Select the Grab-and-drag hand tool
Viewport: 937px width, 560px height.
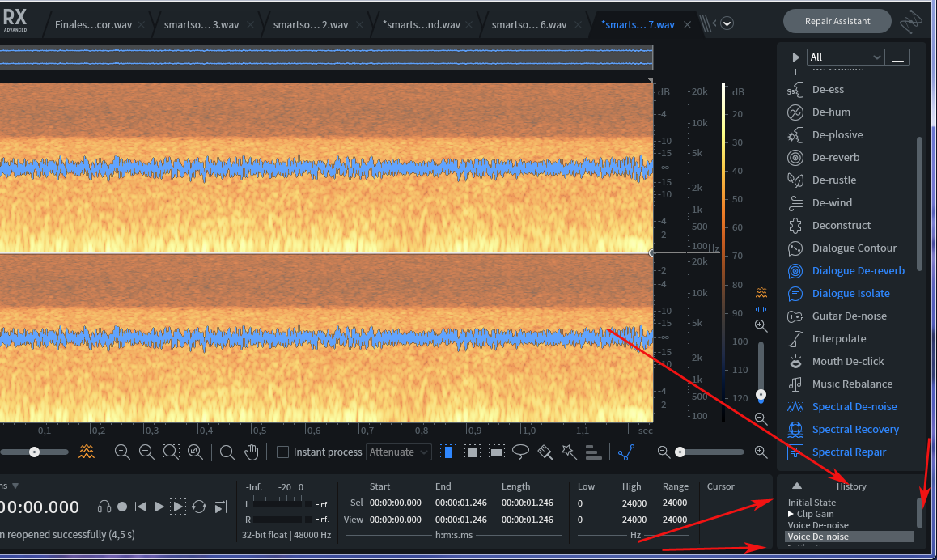click(x=252, y=452)
